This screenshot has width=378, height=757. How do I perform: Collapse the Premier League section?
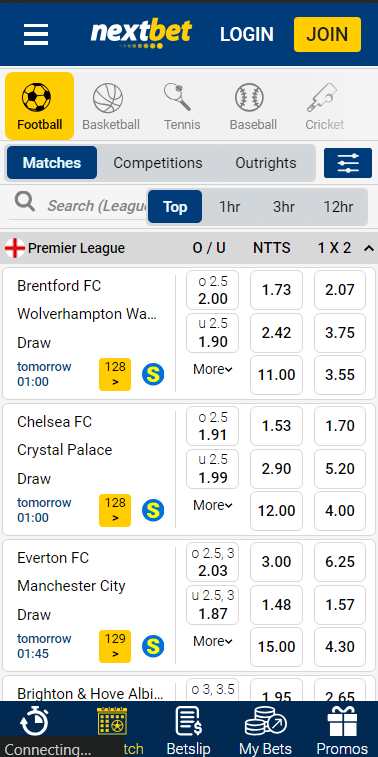369,249
